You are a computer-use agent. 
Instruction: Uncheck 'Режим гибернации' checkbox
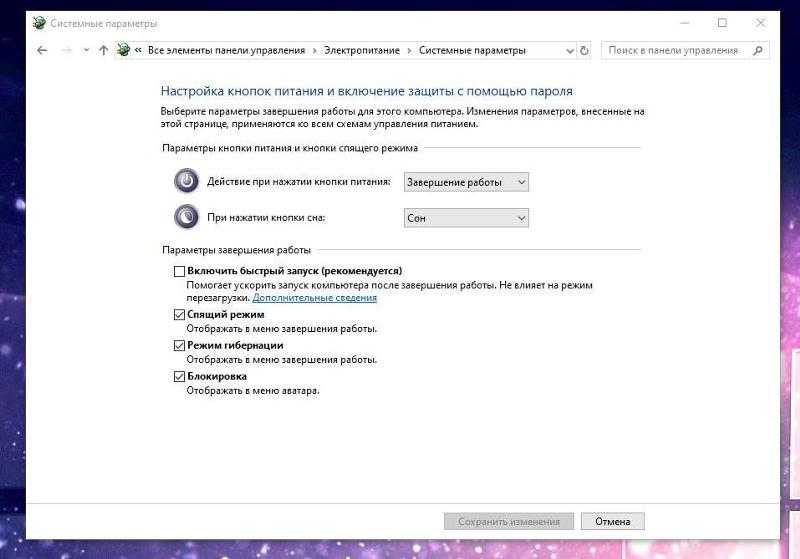[179, 346]
